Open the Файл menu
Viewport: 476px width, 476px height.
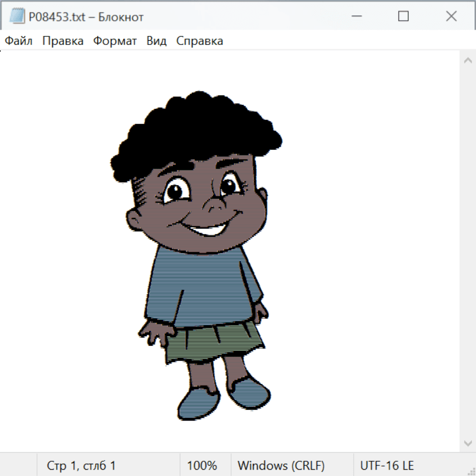click(x=19, y=41)
